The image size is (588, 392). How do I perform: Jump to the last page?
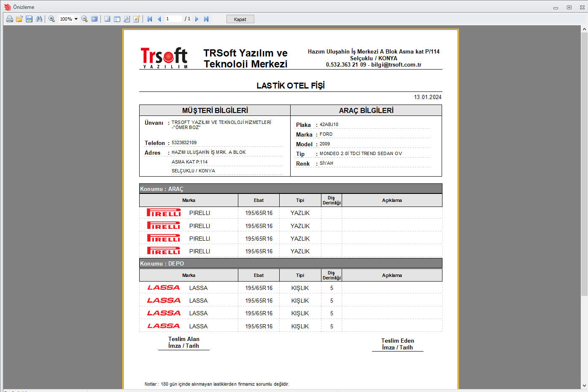coord(206,19)
